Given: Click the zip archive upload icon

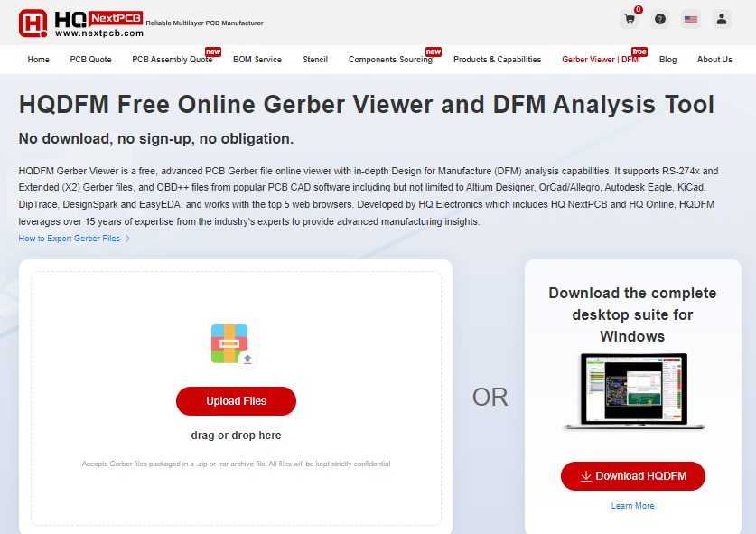Looking at the screenshot, I should tap(233, 345).
